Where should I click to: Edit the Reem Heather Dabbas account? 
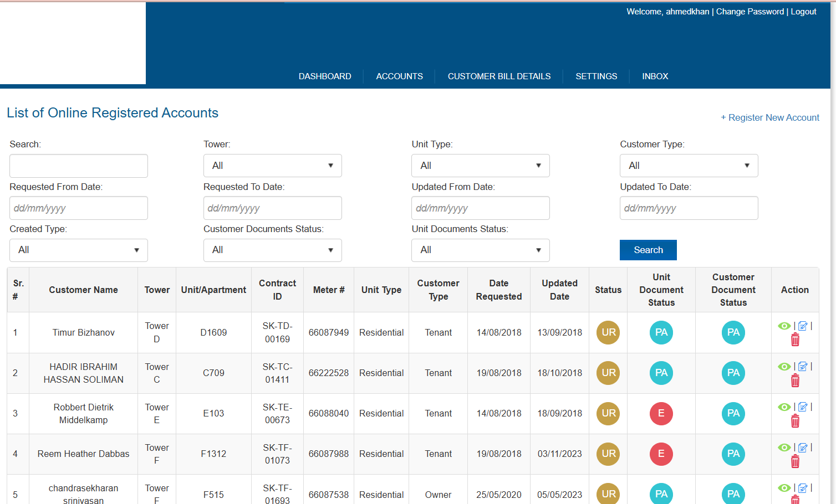[x=803, y=448]
